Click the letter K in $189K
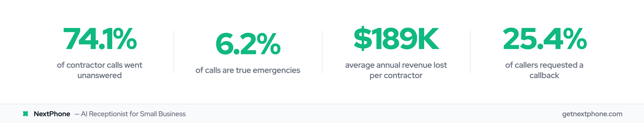 (428, 39)
